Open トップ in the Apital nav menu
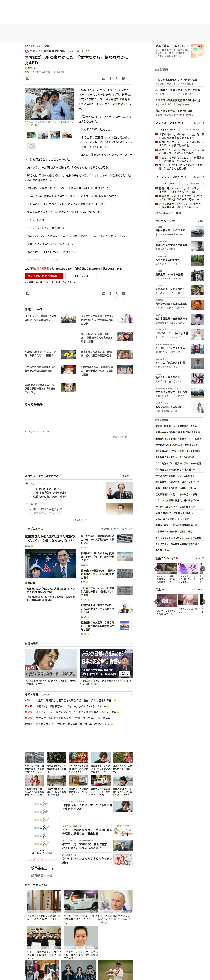Image resolution: width=210 pixels, height=980 pixels. [x=70, y=51]
